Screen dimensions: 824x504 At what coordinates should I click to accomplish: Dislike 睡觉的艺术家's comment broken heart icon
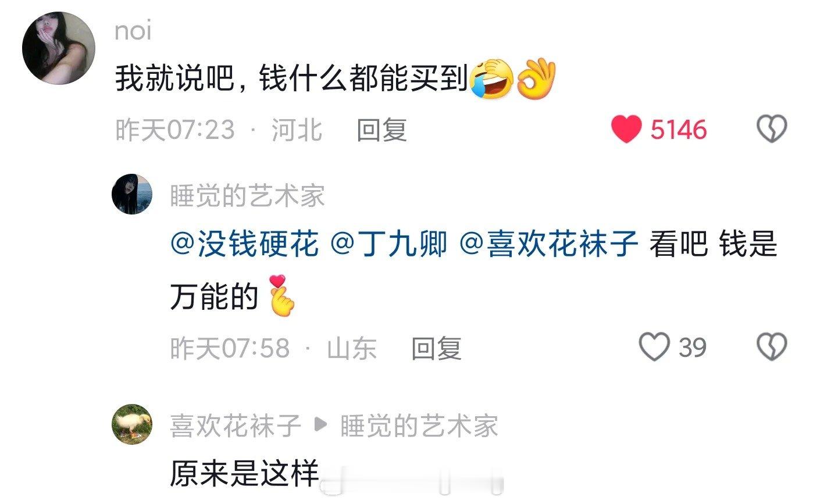pyautogui.click(x=772, y=347)
